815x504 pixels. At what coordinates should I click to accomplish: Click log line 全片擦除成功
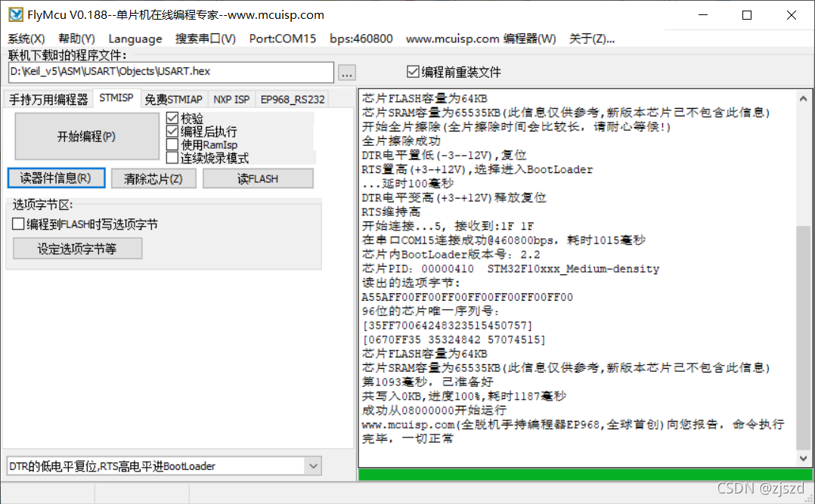click(x=401, y=141)
